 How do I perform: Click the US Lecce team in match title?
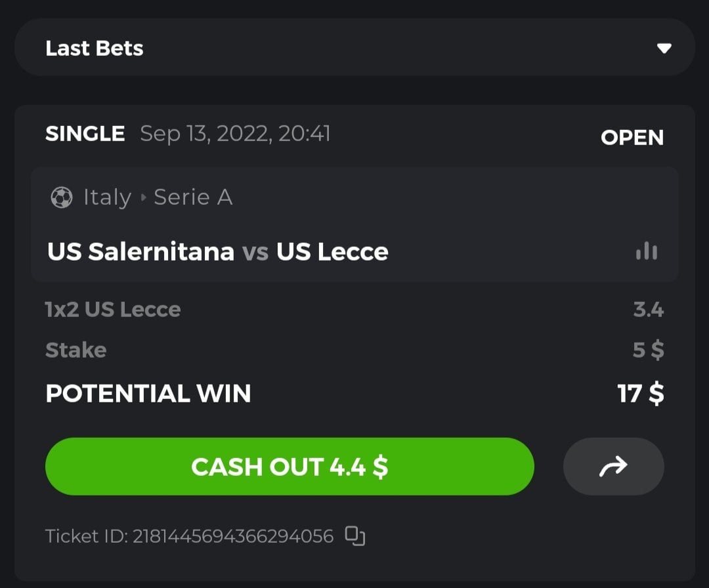[332, 252]
